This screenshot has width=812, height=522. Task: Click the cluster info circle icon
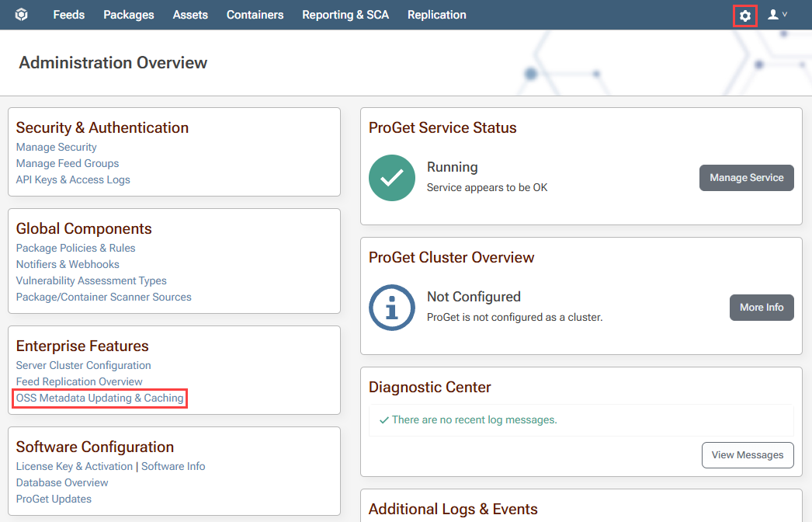[392, 308]
